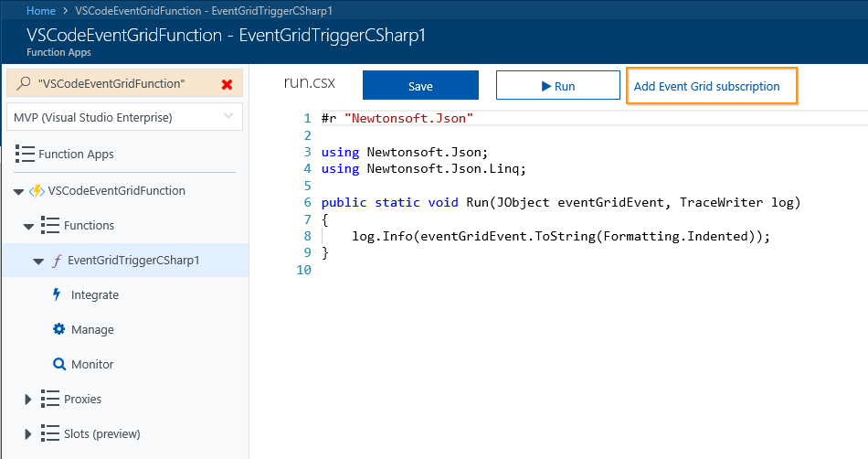Expand the Slots (preview) node arrow
The height and width of the screenshot is (459, 868).
coord(28,433)
